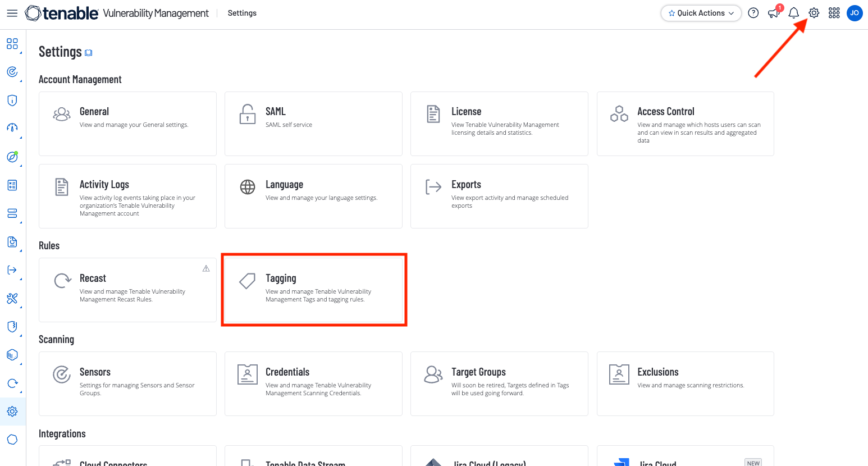868x466 pixels.
Task: Open the Language settings tile
Action: tap(313, 196)
